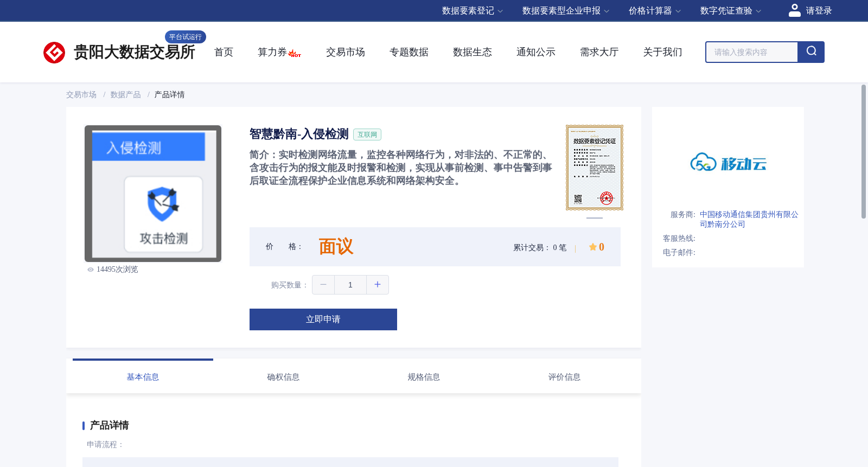Click 交易市场 breadcrumb link

(81, 95)
